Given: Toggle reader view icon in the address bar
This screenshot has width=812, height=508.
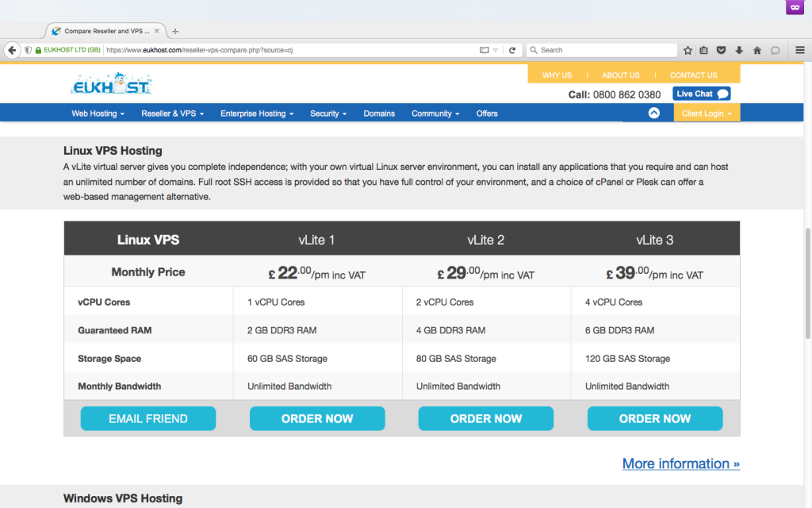Looking at the screenshot, I should (484, 50).
